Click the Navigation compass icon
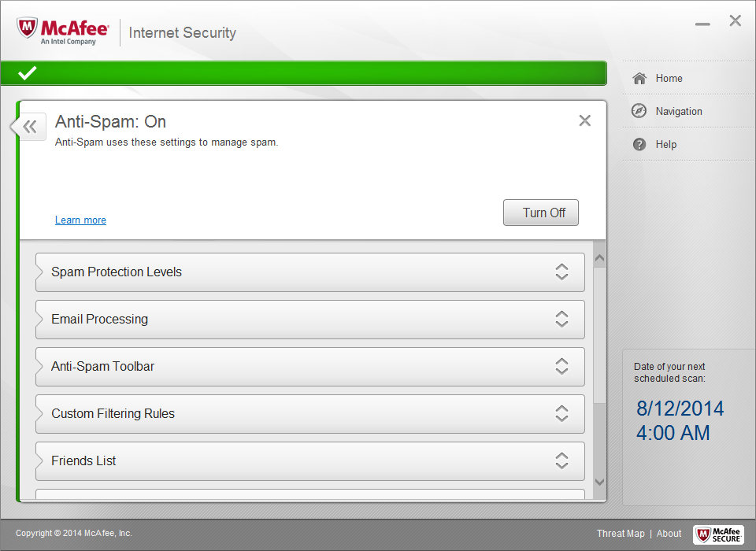Screen dimensions: 756x551 pyautogui.click(x=639, y=111)
